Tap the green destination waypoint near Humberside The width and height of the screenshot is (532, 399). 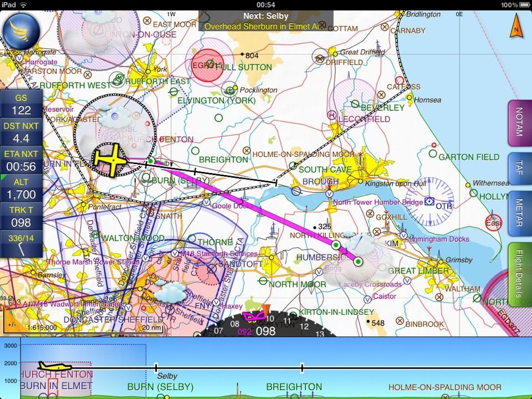pyautogui.click(x=358, y=262)
